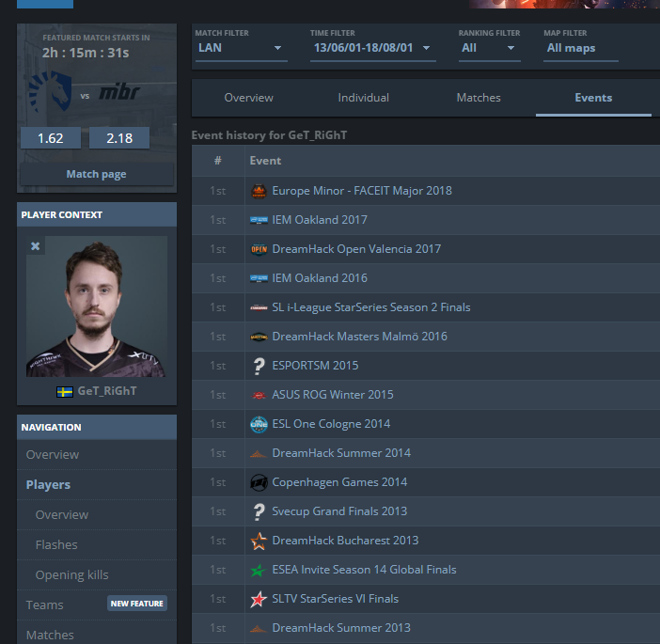Screen dimensions: 660x644
Task: Click the ESL One Cologne 2014 logo
Action: tap(259, 424)
